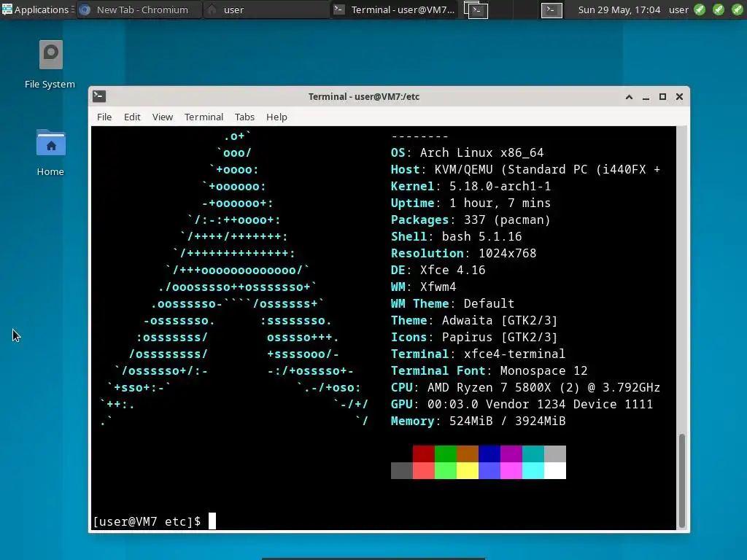
Task: Click the 'WM: Xfwm4' line
Action: 424,287
